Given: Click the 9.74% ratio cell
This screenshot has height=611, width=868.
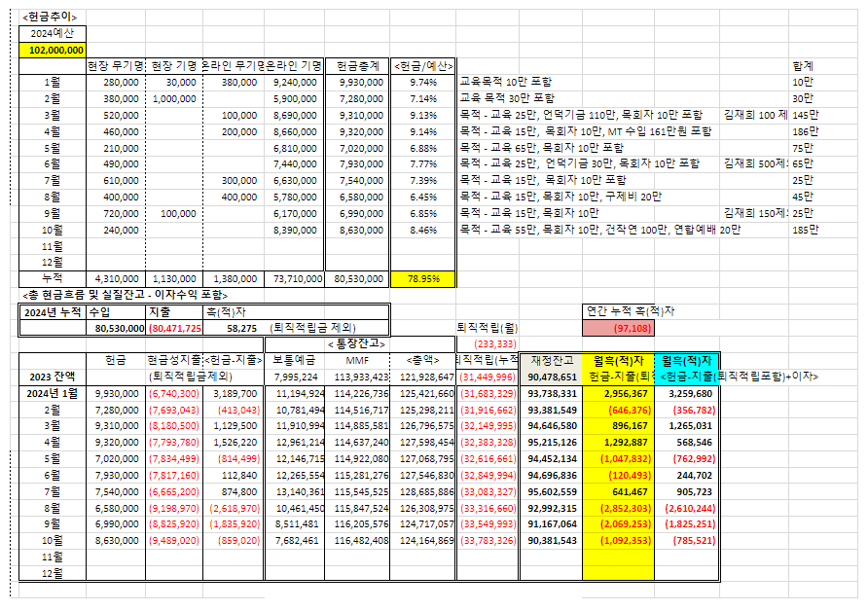Looking at the screenshot, I should 423,83.
